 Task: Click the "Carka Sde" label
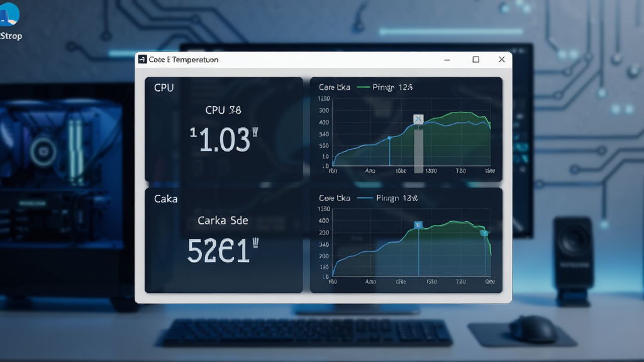point(223,221)
